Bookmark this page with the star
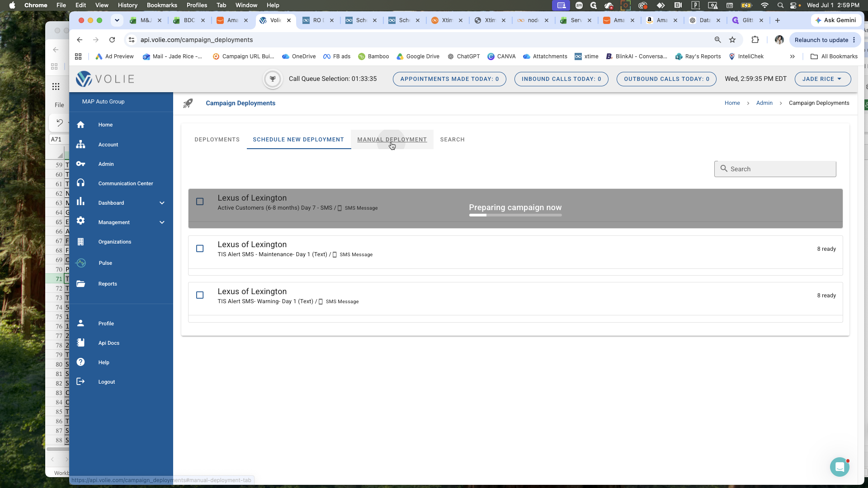 point(732,40)
